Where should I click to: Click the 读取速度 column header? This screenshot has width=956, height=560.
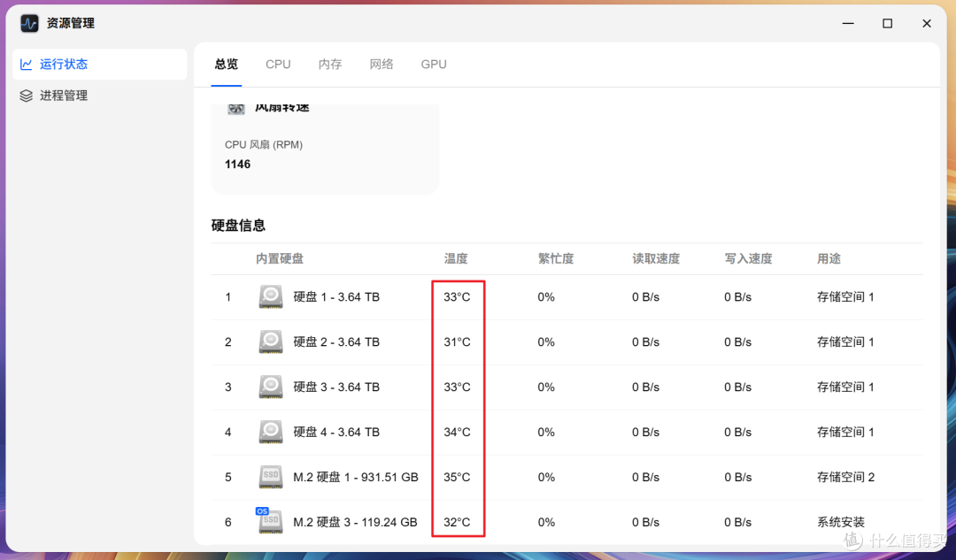(655, 258)
